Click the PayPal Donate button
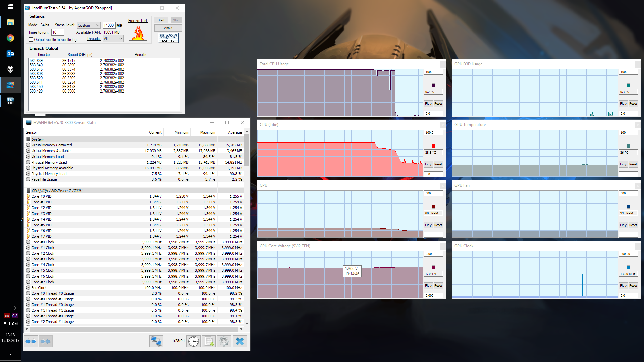The image size is (644, 362). click(168, 38)
